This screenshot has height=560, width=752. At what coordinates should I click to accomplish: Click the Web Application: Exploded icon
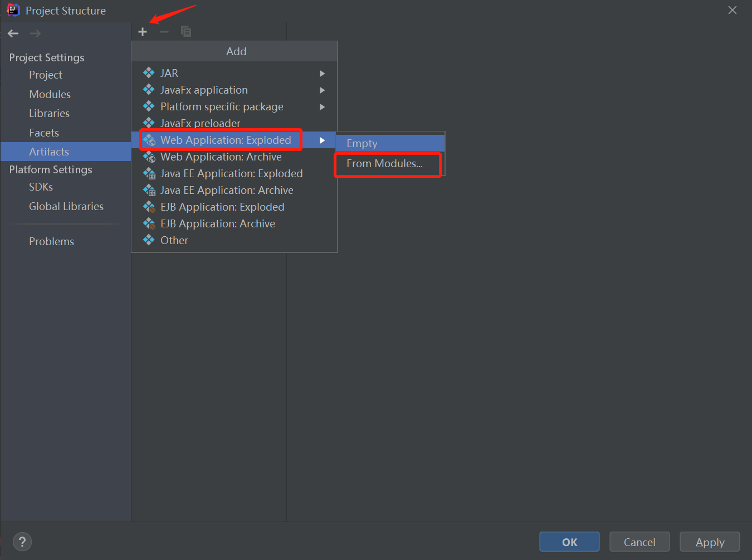149,140
